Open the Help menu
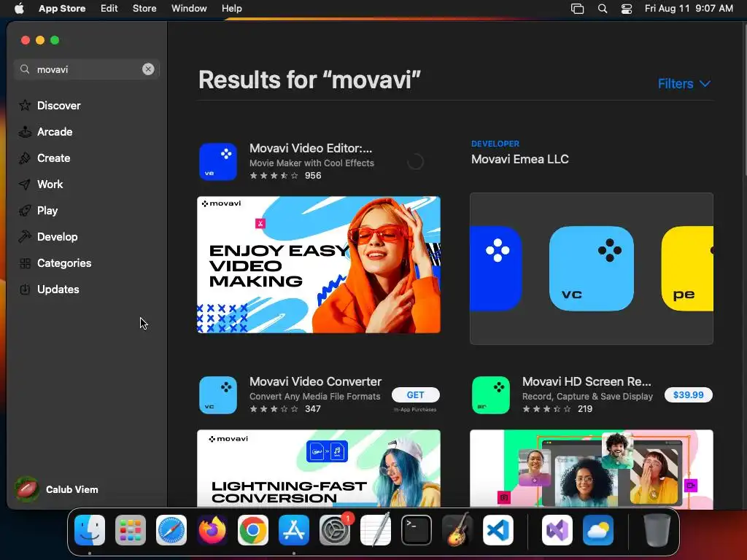747x560 pixels. pyautogui.click(x=231, y=9)
